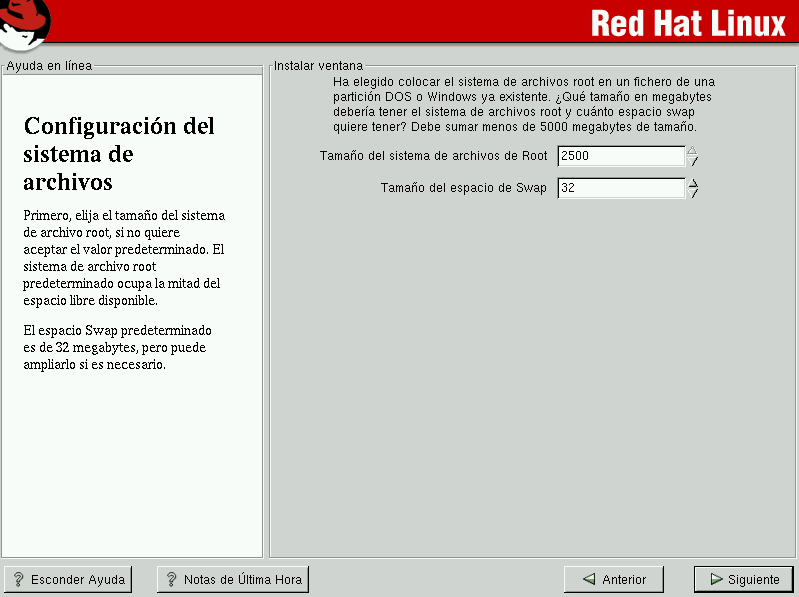Increase the Swap space size with up arrow
The image size is (799, 597).
click(692, 183)
